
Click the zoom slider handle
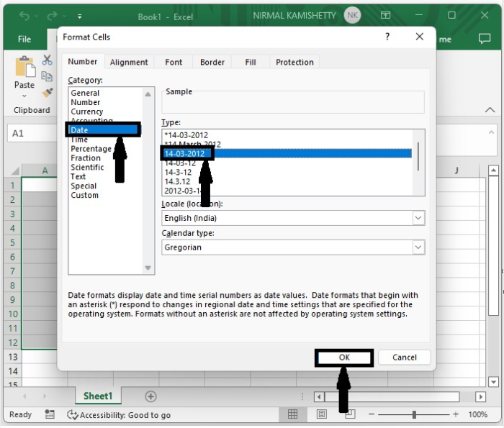(414, 414)
